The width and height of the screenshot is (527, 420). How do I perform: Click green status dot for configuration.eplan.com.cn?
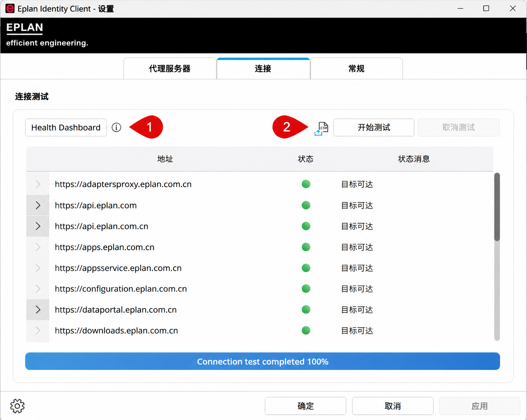coord(306,289)
